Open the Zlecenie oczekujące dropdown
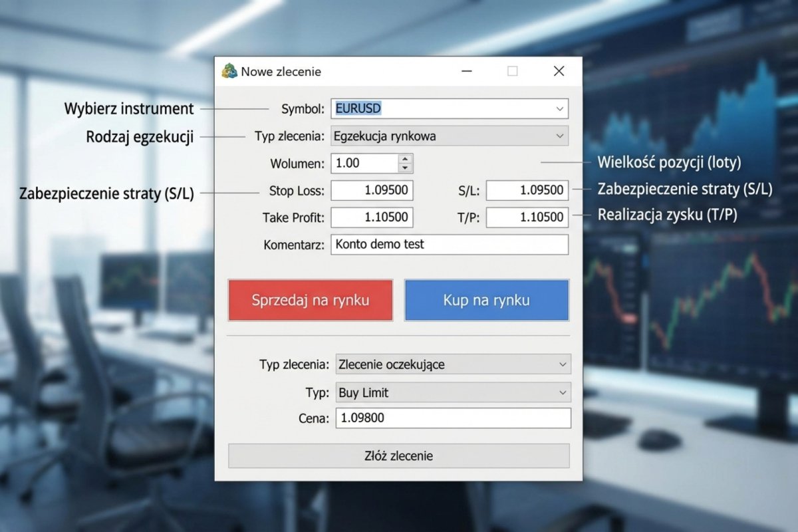This screenshot has height=532, width=798. 453,364
